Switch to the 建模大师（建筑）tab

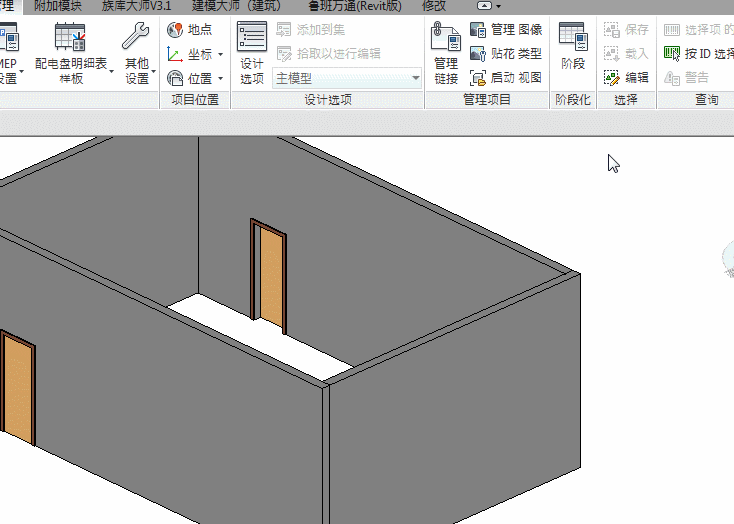tap(237, 6)
